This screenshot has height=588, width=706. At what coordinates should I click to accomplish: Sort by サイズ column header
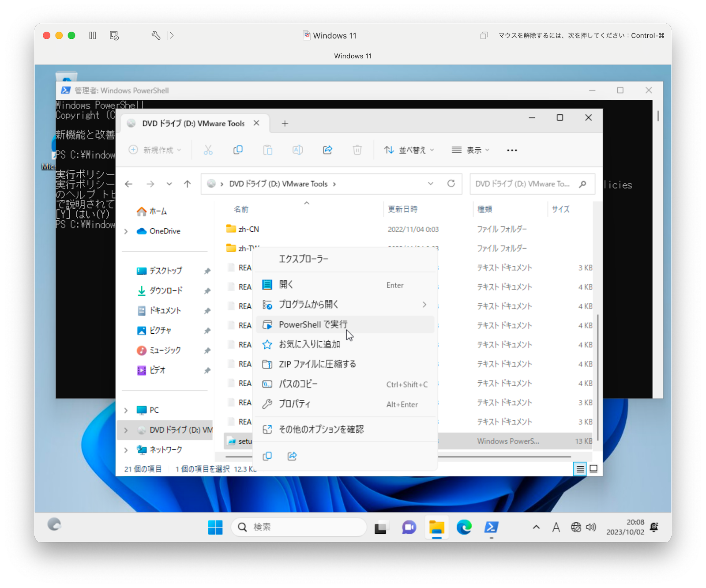tap(560, 209)
